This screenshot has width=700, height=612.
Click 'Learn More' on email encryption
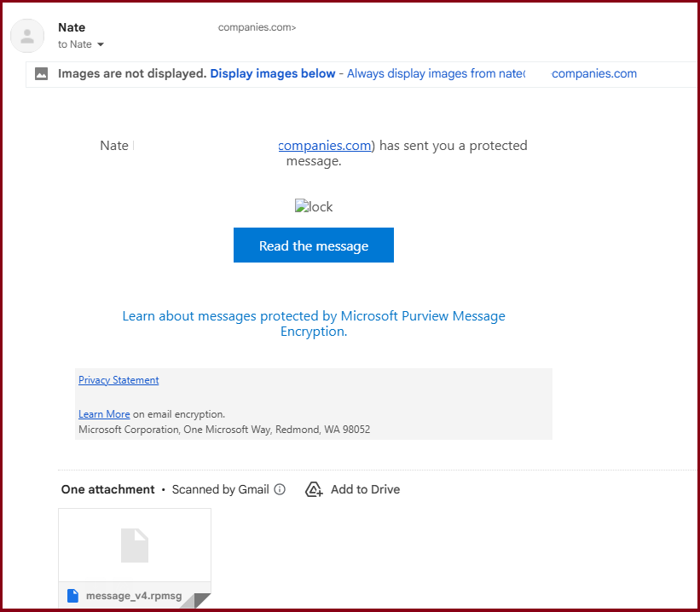104,414
